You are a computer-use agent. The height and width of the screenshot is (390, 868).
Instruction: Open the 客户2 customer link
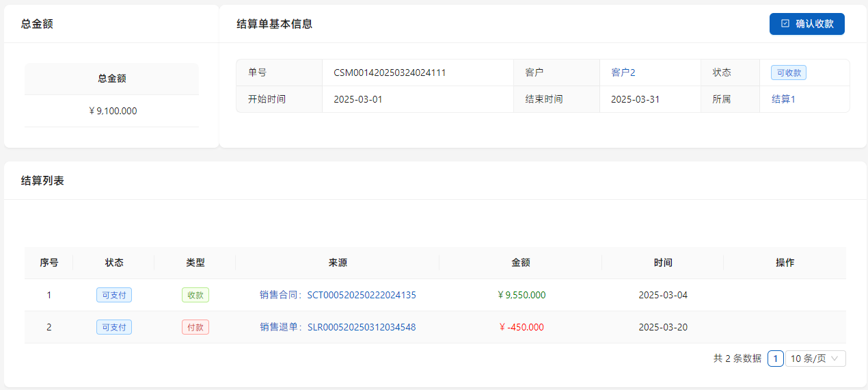pos(623,73)
